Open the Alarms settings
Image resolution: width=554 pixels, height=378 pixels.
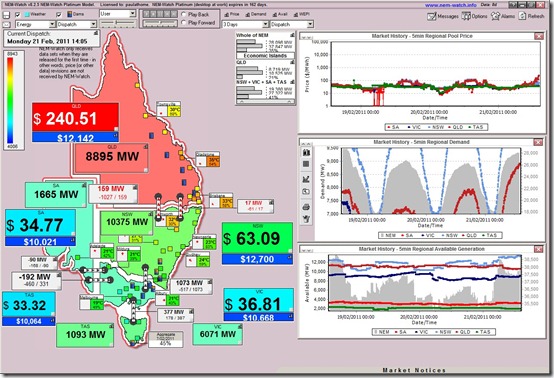503,16
